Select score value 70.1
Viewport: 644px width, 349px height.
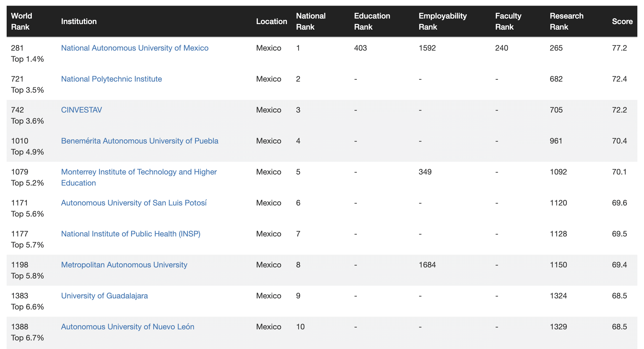619,172
